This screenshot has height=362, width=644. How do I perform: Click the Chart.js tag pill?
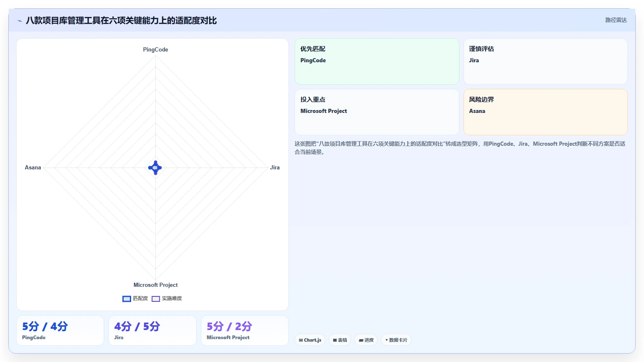310,340
